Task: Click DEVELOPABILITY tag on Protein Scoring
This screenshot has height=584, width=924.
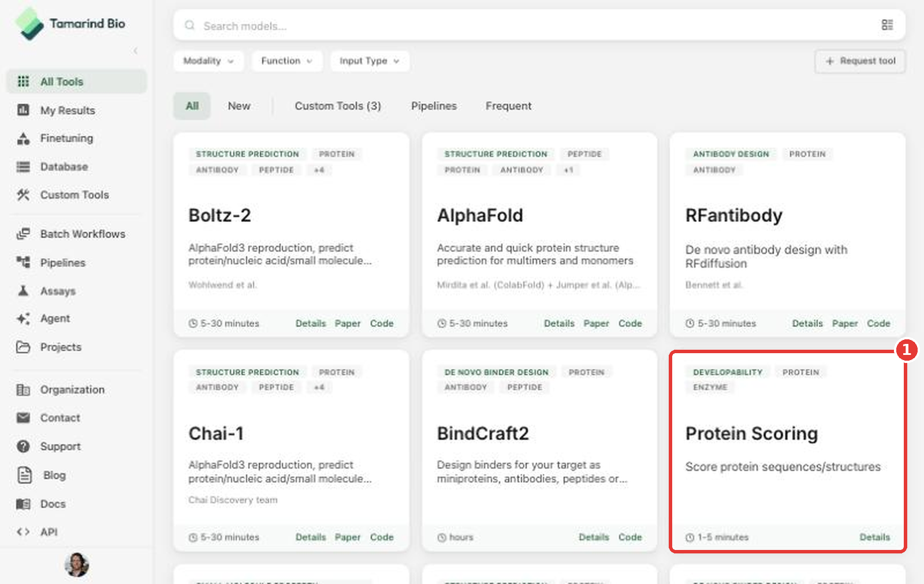Action: [728, 372]
